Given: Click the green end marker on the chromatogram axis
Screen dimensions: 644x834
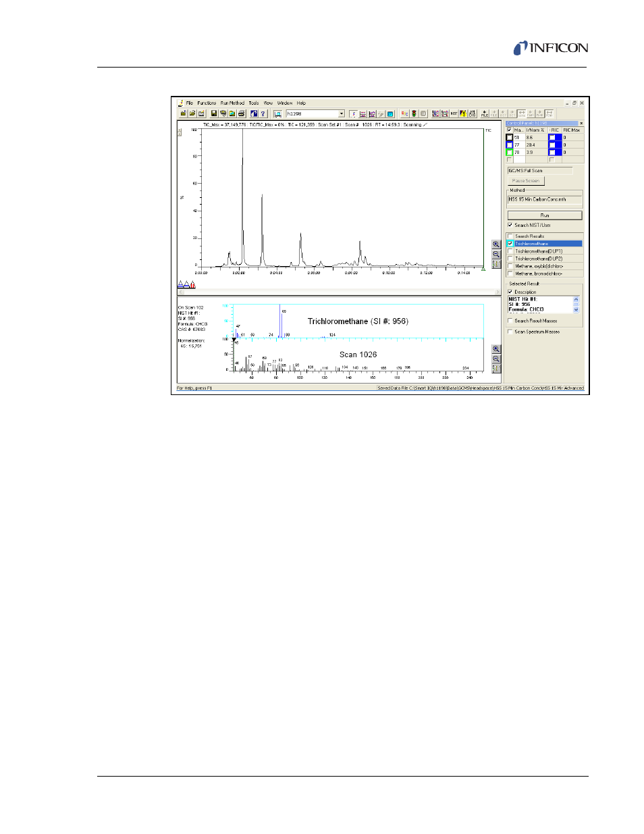Looking at the screenshot, I should [483, 269].
